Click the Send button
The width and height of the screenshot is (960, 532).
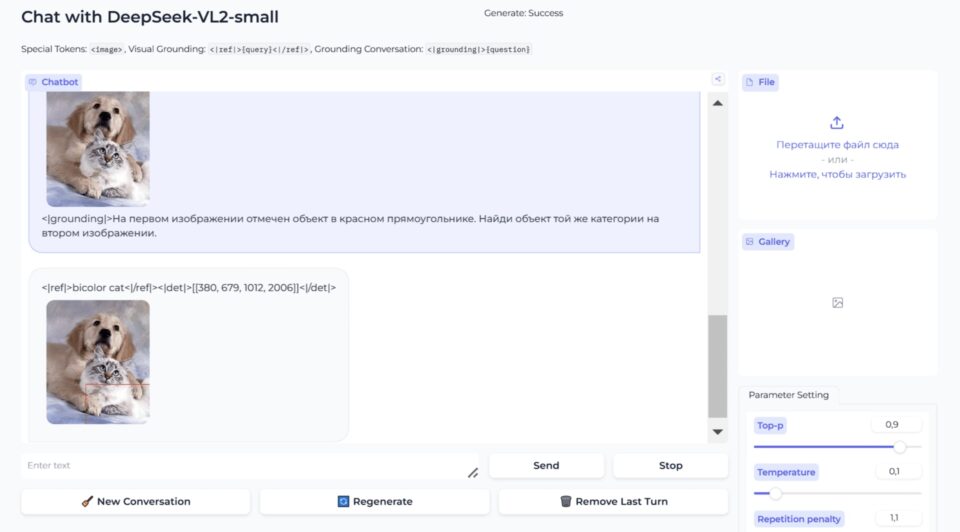[546, 465]
